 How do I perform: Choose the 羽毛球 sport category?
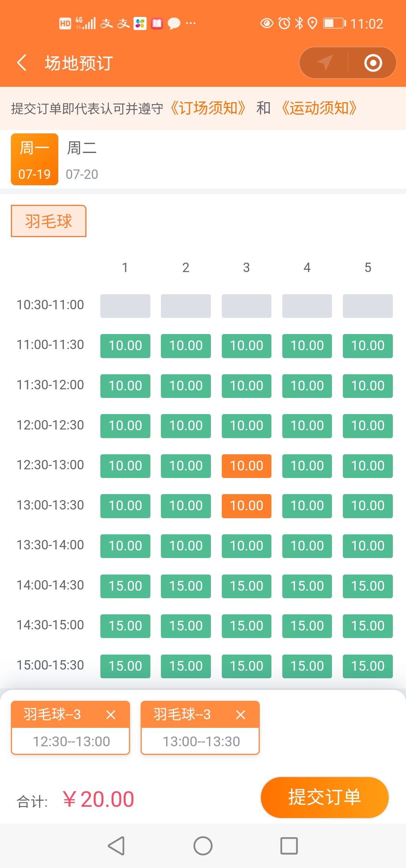click(48, 221)
